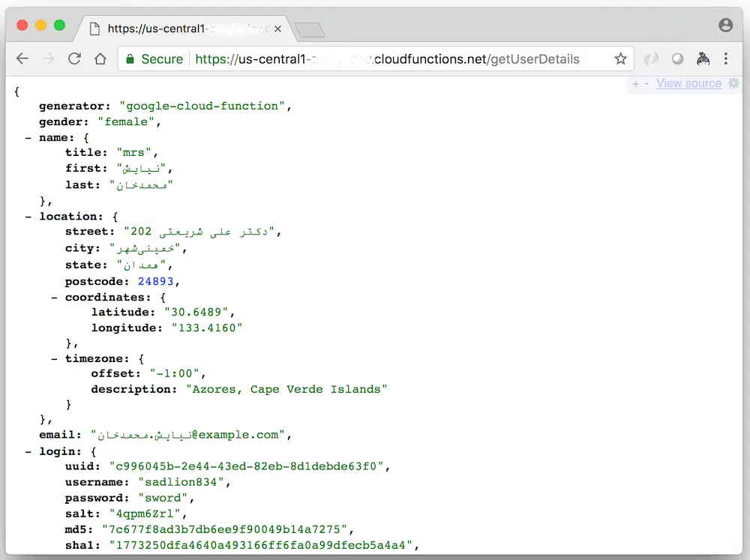The width and height of the screenshot is (750, 560).
Task: Collapse the timezone object
Action: 52,358
